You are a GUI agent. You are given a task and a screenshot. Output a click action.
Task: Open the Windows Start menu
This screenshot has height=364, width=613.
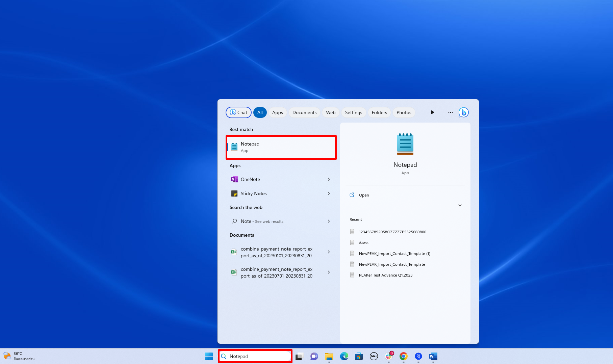point(209,356)
